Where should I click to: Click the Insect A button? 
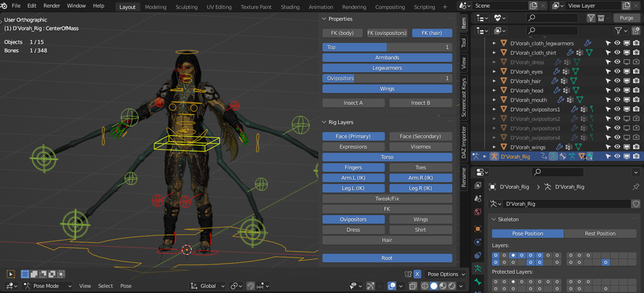click(x=353, y=103)
